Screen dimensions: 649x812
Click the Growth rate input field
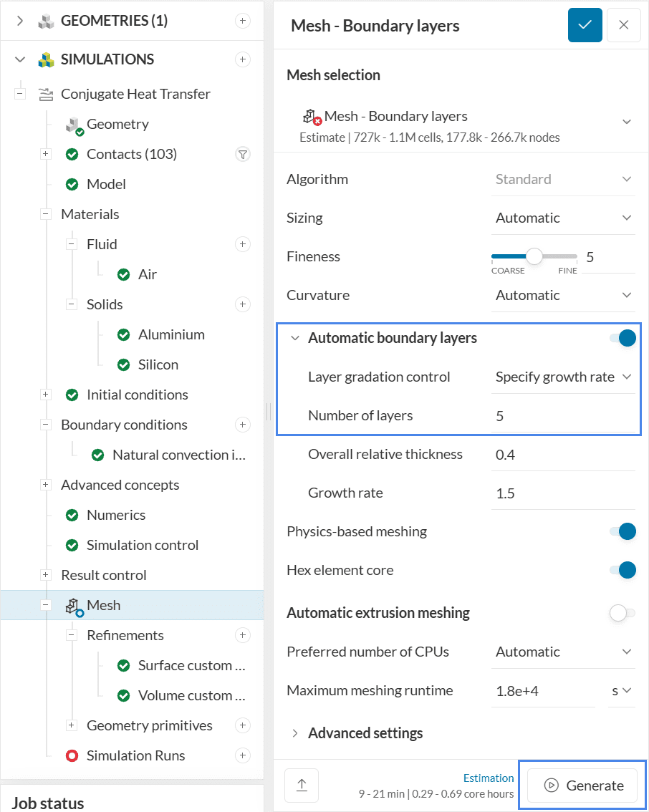[562, 493]
